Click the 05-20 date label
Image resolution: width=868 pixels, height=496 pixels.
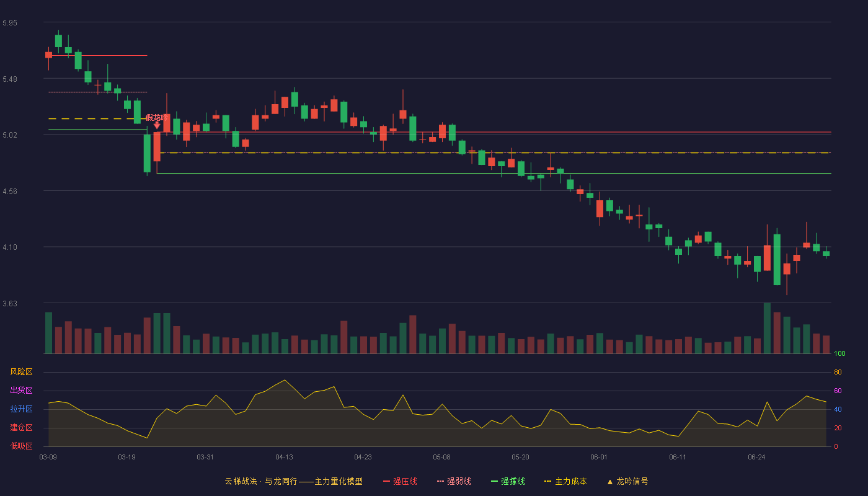click(x=520, y=457)
